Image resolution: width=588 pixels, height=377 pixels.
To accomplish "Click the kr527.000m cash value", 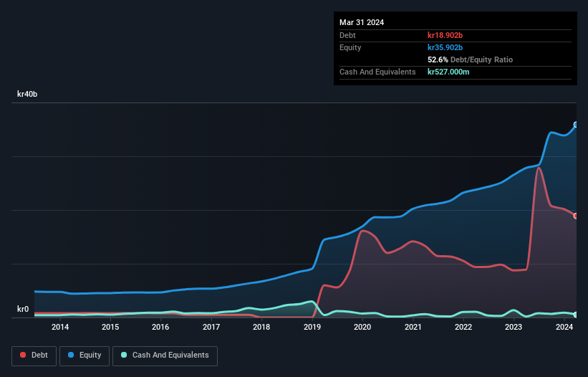I will pos(448,72).
